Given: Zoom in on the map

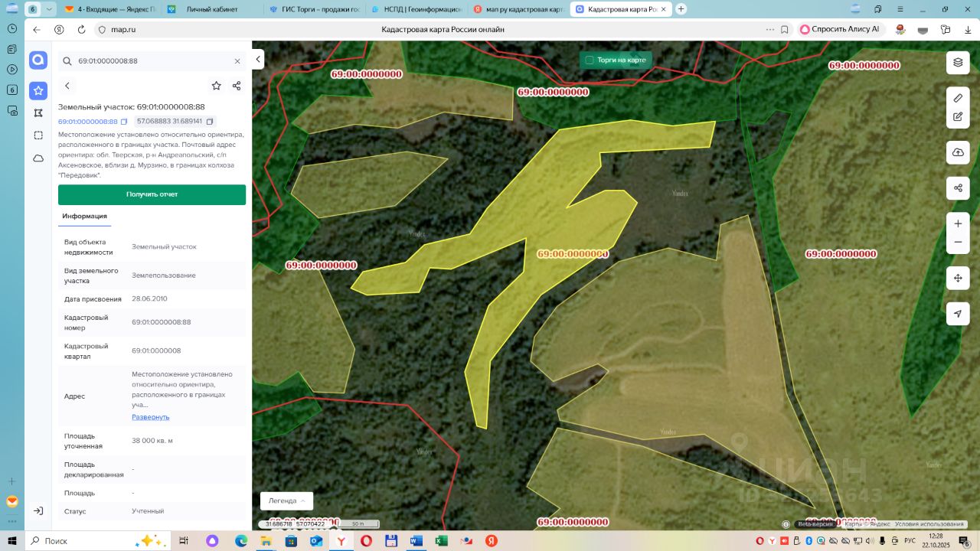Looking at the screenshot, I should 958,223.
